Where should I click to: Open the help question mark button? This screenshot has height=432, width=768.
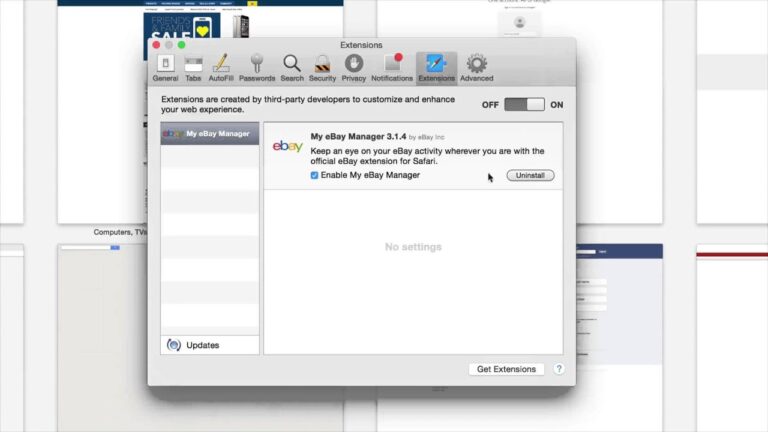click(x=559, y=369)
